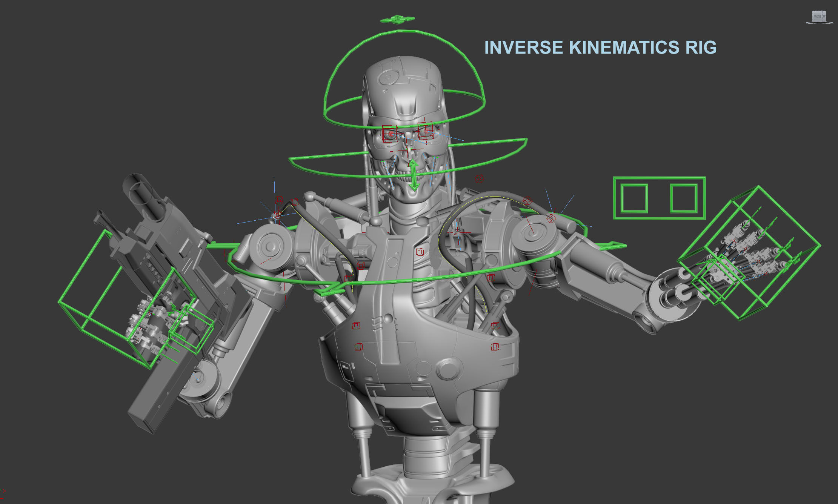838x504 pixels.
Task: Select red helper cube floating beside the neck
Action: pyautogui.click(x=479, y=178)
